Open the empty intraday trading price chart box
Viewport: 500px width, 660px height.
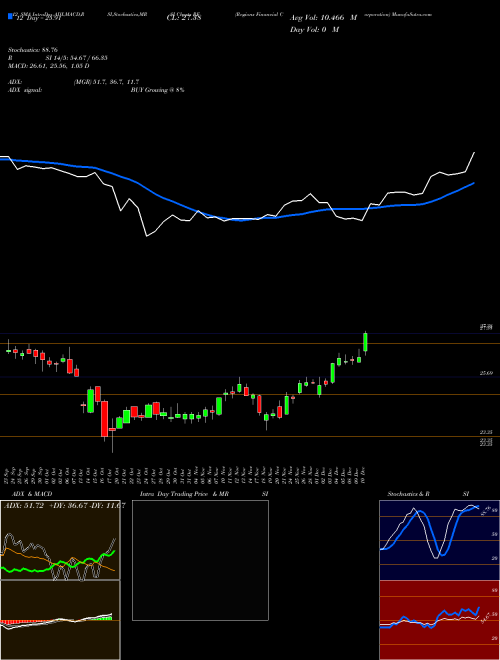click(200, 560)
